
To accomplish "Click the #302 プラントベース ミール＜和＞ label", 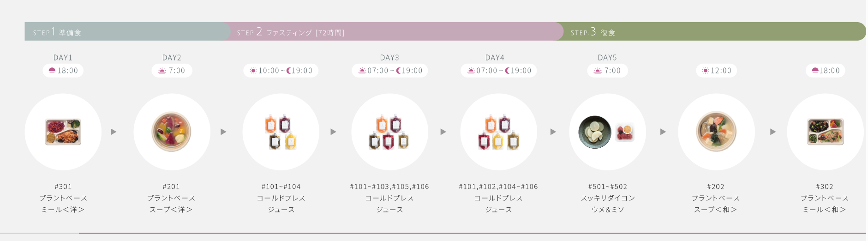I will [x=825, y=198].
